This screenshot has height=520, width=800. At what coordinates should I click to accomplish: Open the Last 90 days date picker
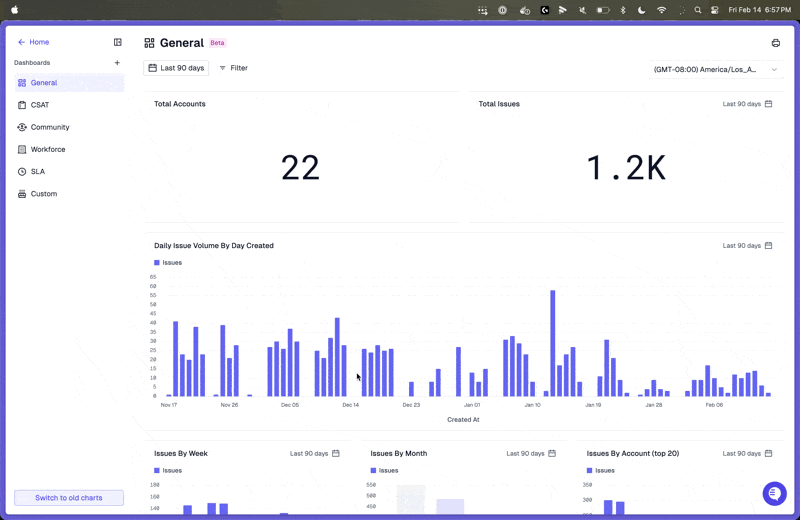pos(176,68)
